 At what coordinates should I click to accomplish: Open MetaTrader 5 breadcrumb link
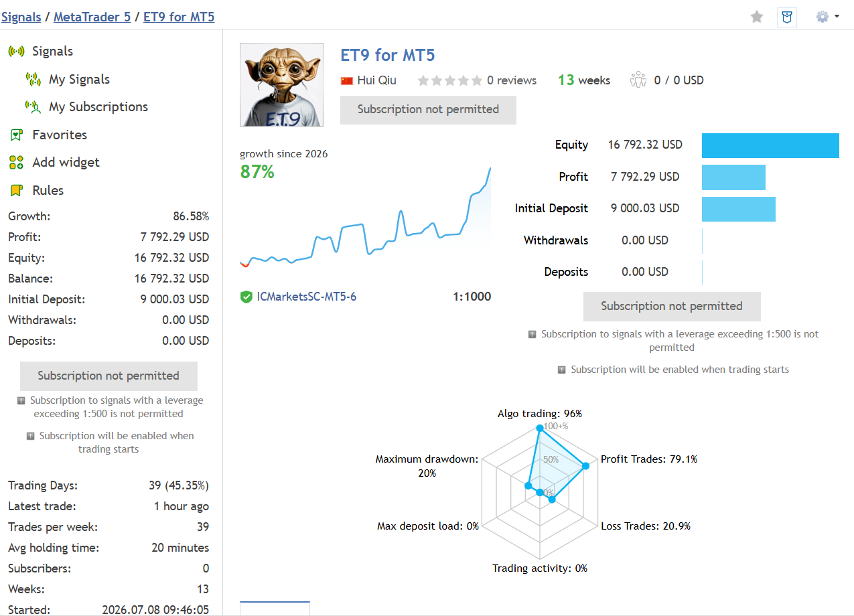pos(92,17)
